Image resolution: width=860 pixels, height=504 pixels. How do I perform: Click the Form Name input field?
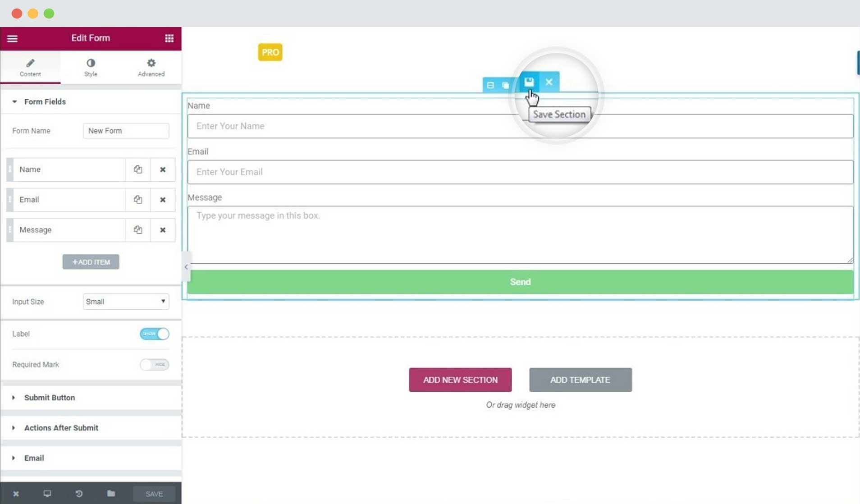pos(126,131)
